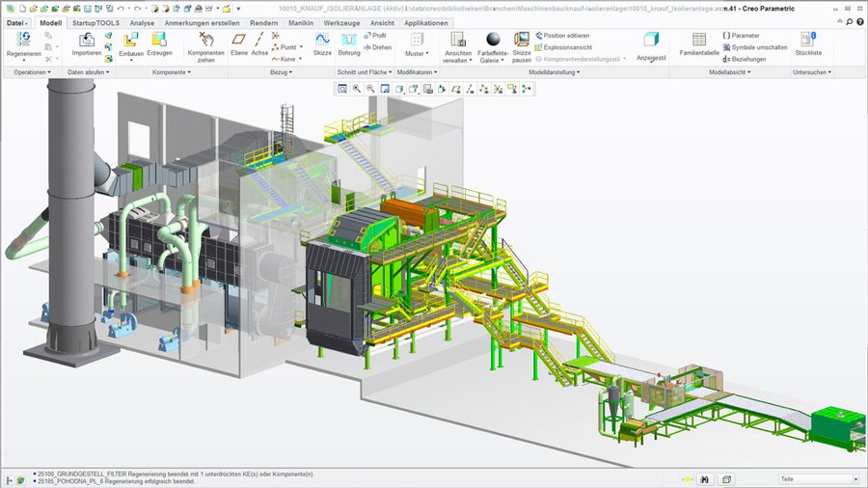Open the Teile selection filter dropdown
The height and width of the screenshot is (488, 868).
tap(818, 478)
